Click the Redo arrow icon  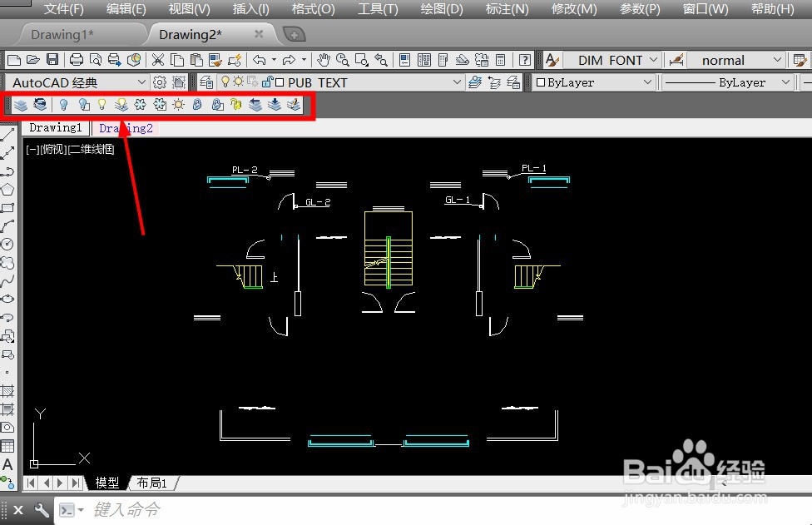[x=289, y=60]
